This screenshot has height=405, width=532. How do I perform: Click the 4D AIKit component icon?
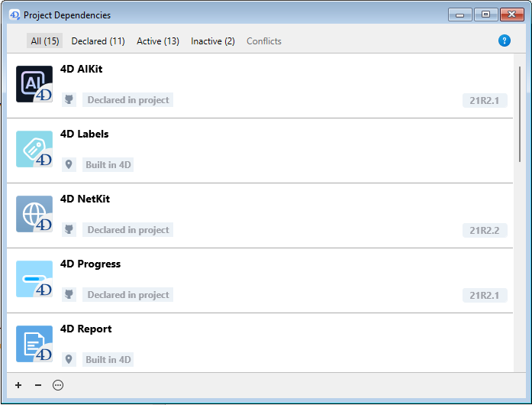34,84
